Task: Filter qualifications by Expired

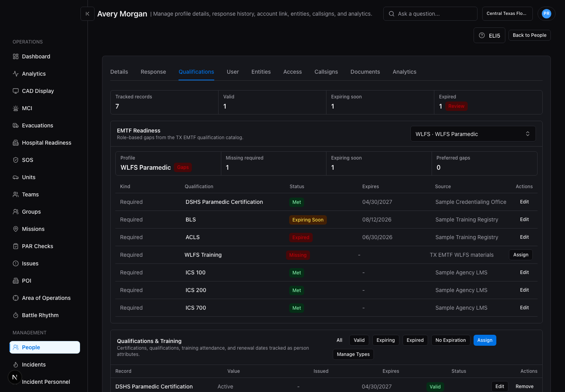Action: coord(415,340)
